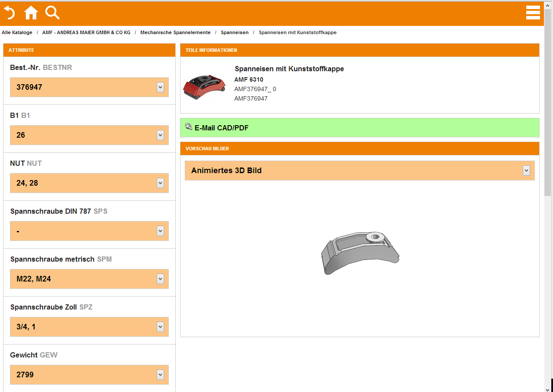Image resolution: width=553 pixels, height=392 pixels.
Task: Go to Mechanische Spannelemente breadcrumb
Action: coord(175,33)
